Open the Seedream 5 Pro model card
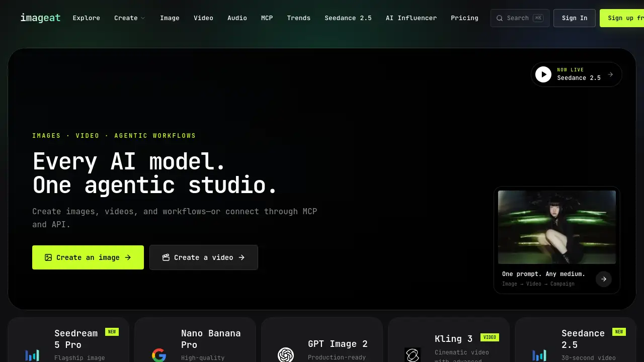644x362 pixels. point(68,340)
